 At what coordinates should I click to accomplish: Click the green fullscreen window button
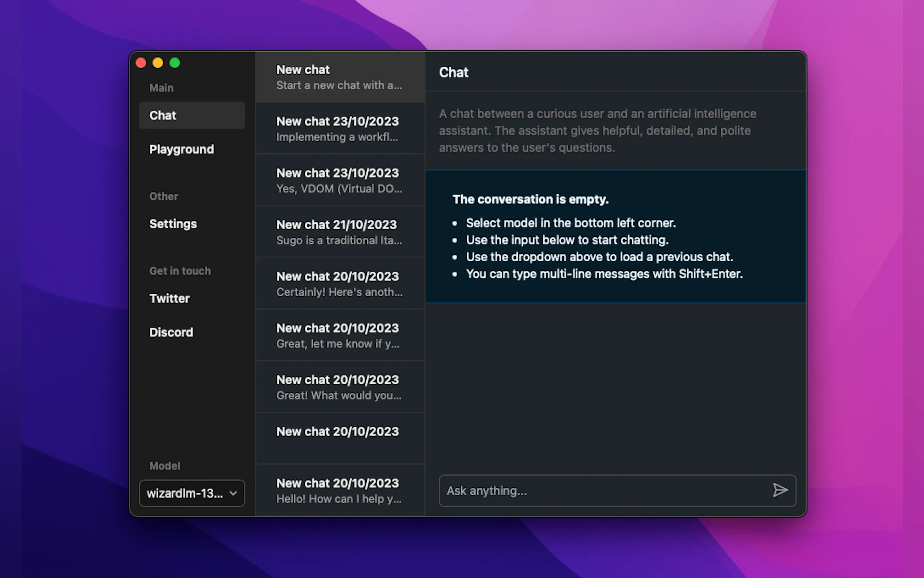pyautogui.click(x=175, y=63)
